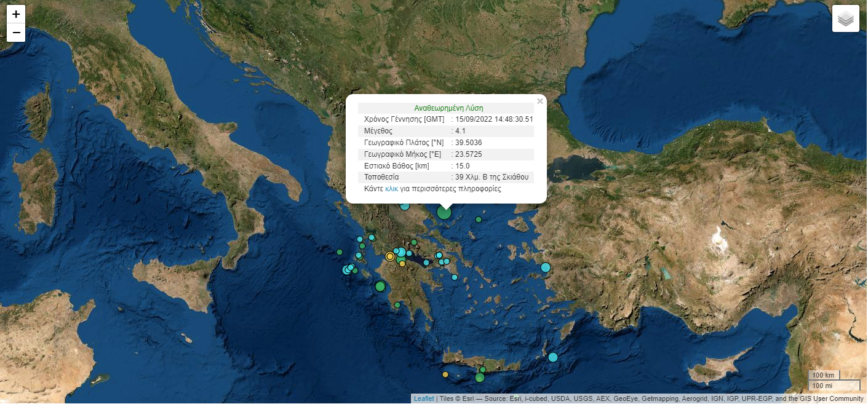Click the large cyan marker near Turkish coast
The width and height of the screenshot is (868, 404).
[x=545, y=267]
